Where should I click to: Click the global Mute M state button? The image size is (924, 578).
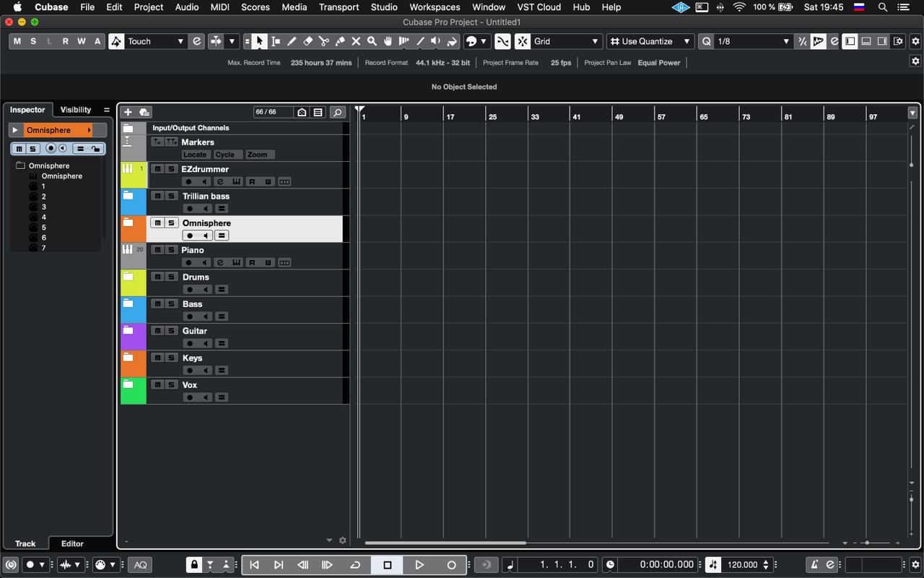(x=17, y=41)
